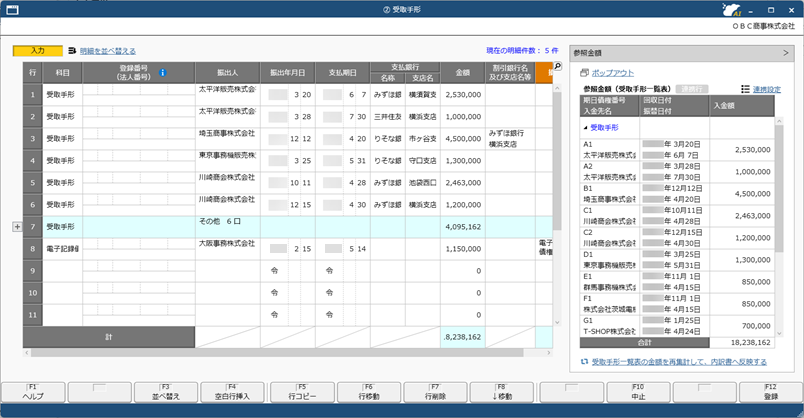Viewport: 804px width, 418px height.
Task: Select row header number 8
Action: tap(32, 249)
